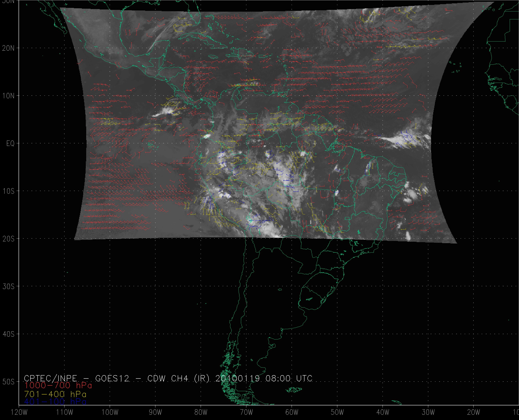Click the 10S latitude axis label
519x420 pixels.
(8, 191)
